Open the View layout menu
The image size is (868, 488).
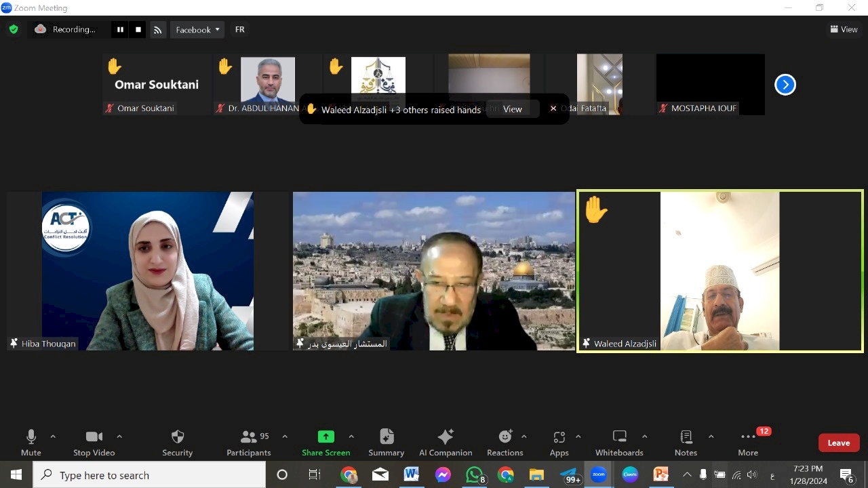[844, 29]
